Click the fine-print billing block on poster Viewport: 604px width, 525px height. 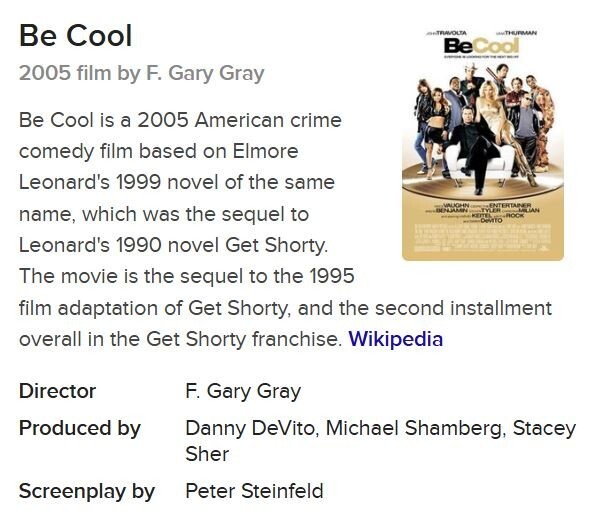[483, 236]
